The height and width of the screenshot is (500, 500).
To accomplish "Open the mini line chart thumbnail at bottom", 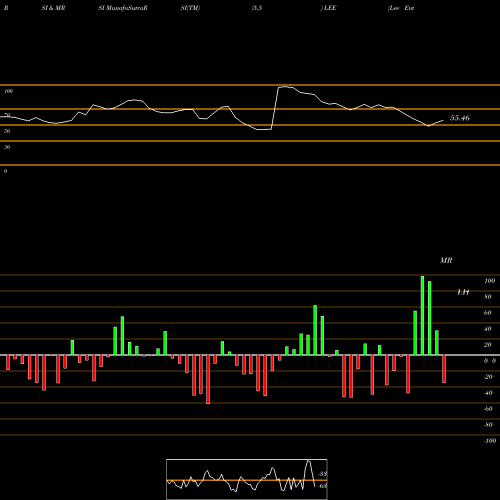I will tap(247, 479).
